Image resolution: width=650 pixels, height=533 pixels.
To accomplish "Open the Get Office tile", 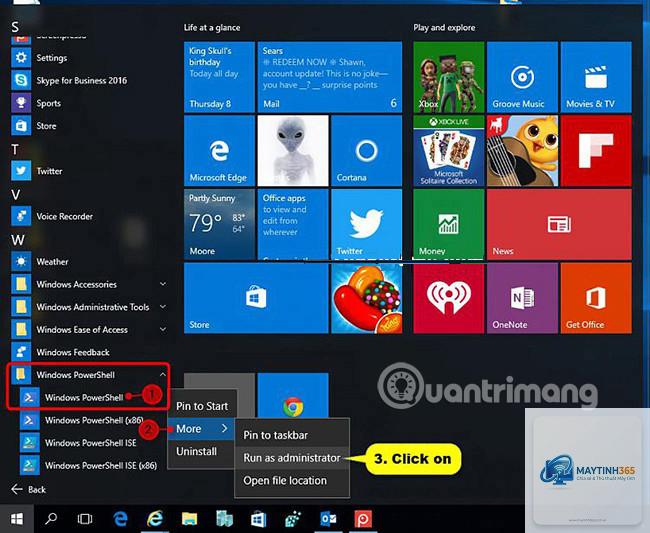I will [x=596, y=298].
